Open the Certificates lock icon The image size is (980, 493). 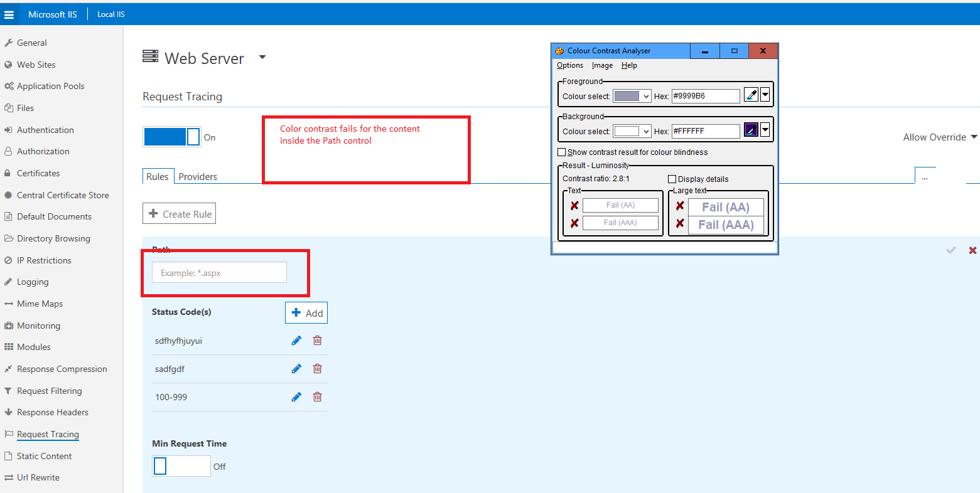(x=8, y=173)
